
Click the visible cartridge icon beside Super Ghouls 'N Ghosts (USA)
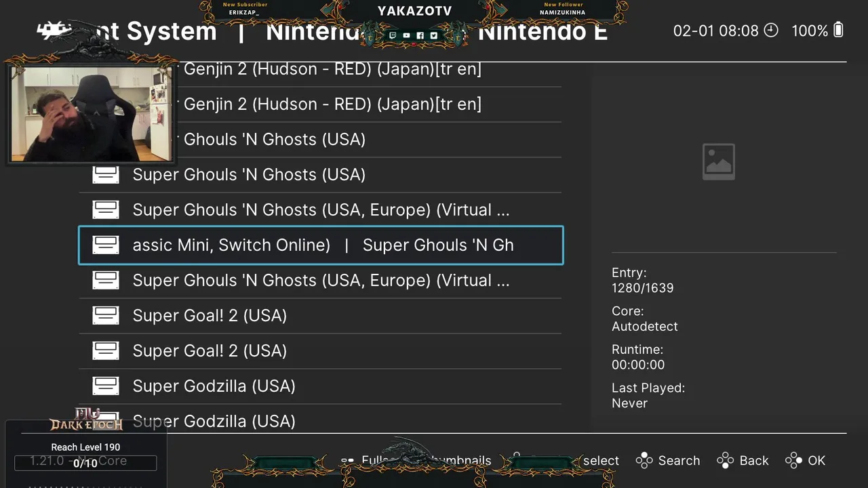coord(106,174)
